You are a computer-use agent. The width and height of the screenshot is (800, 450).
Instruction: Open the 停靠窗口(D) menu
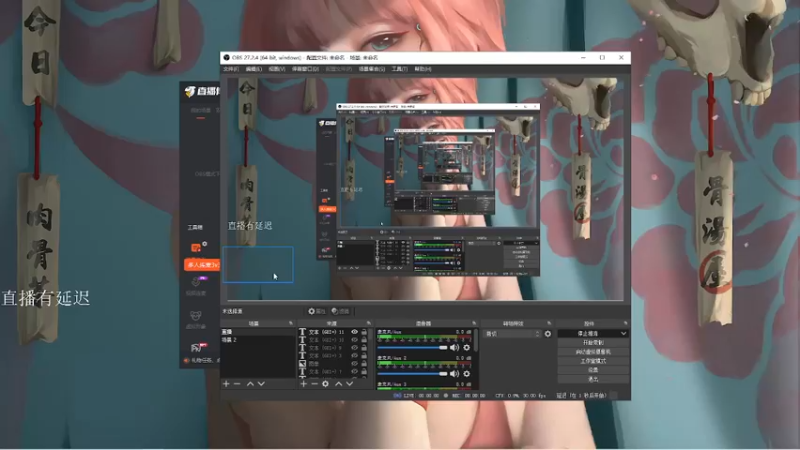[305, 69]
